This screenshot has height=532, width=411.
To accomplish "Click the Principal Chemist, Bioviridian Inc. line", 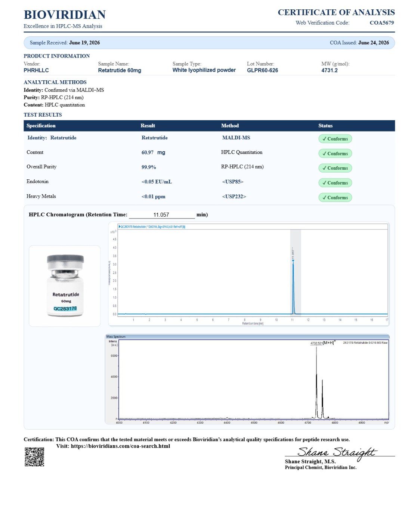I will tap(321, 467).
